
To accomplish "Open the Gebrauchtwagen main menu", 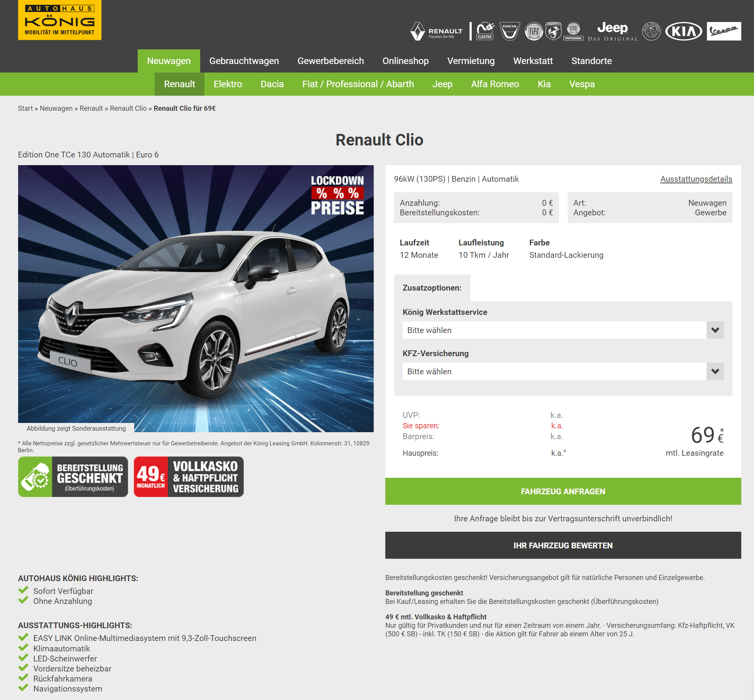I will [244, 61].
